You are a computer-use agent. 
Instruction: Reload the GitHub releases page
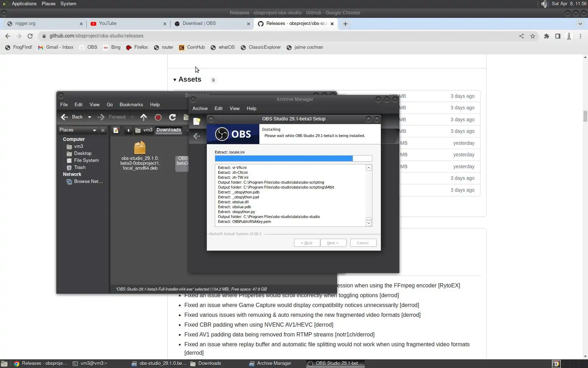point(30,36)
